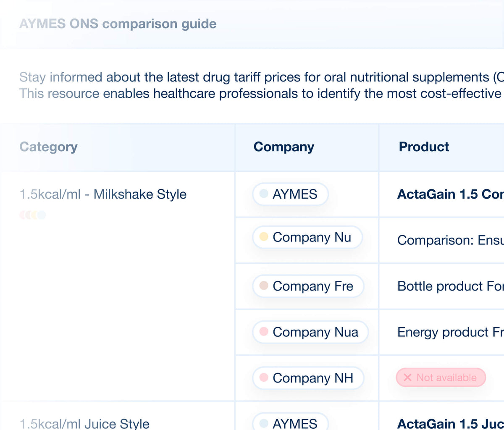Select the 1.5kcal/ml Juice Style category
Screen dimensions: 504x430
click(x=84, y=423)
